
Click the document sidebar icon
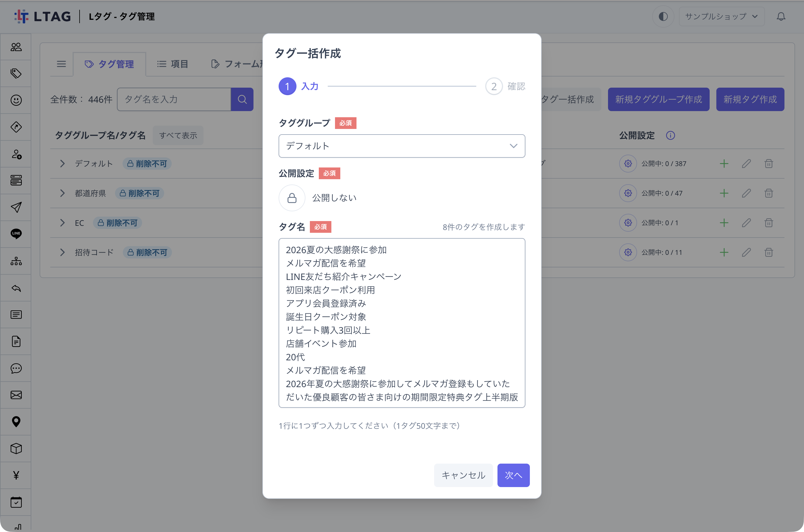[x=16, y=341]
